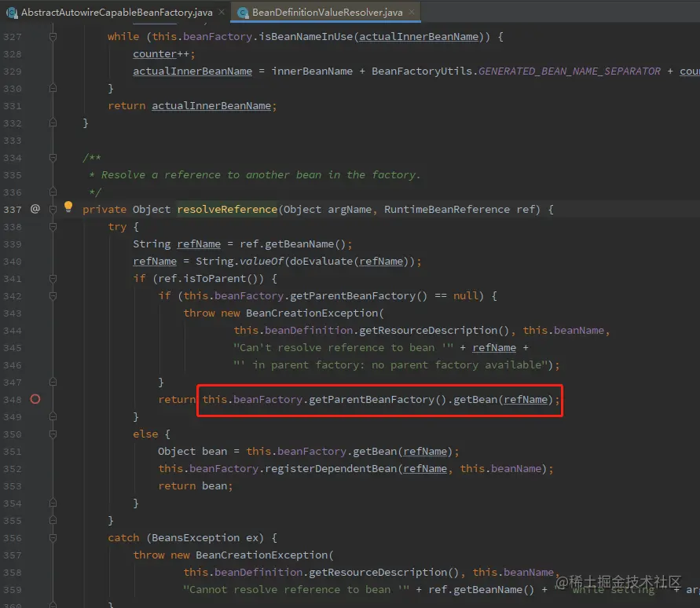Click the 'Resolve a reference' comment text
The image size is (700, 608).
(x=261, y=175)
